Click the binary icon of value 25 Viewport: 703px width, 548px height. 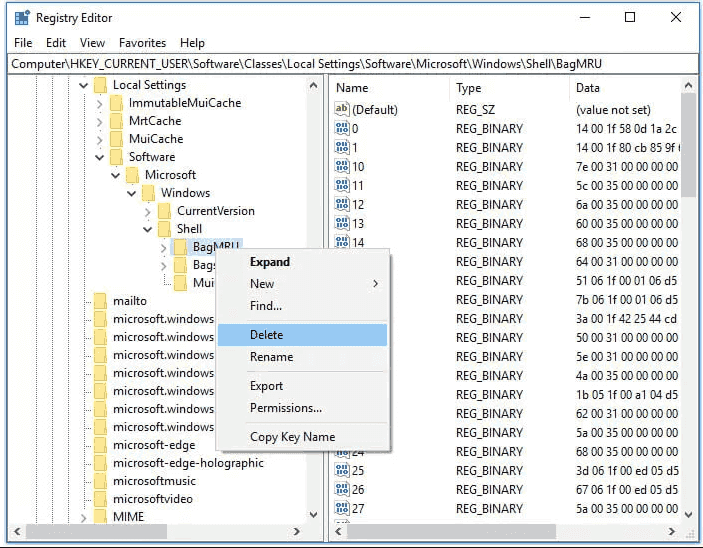342,470
